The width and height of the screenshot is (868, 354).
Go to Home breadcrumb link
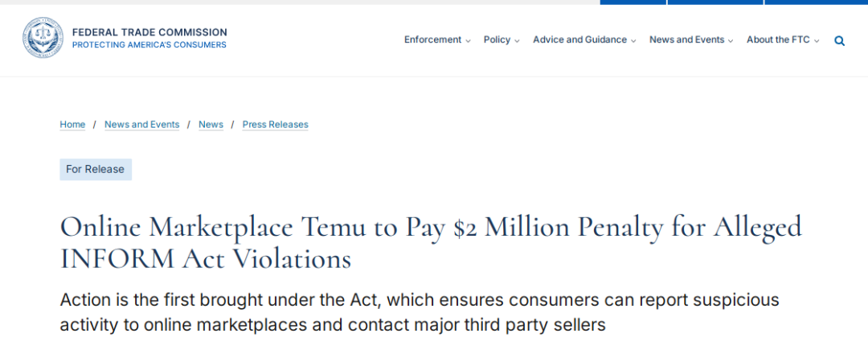click(x=72, y=125)
